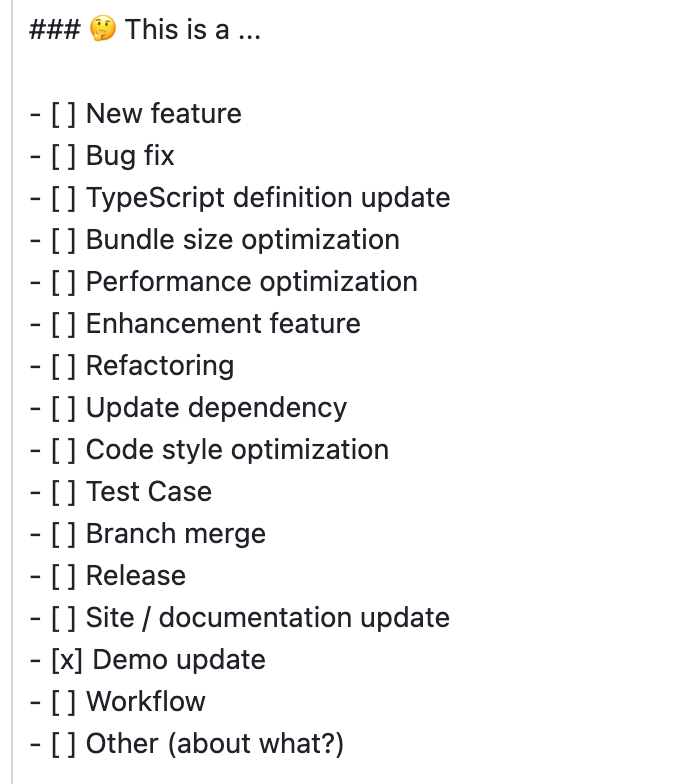
Task: Click the thinking face emoji in heading
Action: tap(102, 31)
